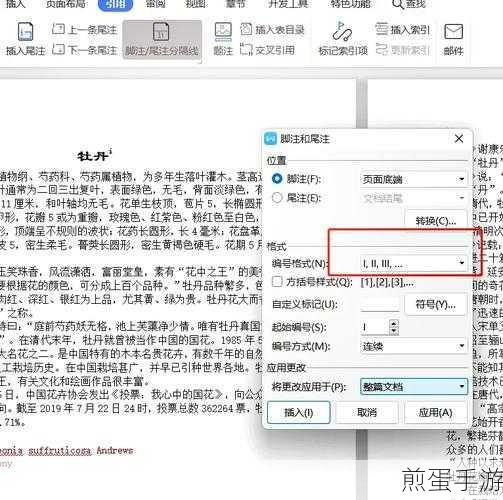Open footnote position dropdown (页面底端)
Viewport: 503px width, 500px height.
click(413, 179)
